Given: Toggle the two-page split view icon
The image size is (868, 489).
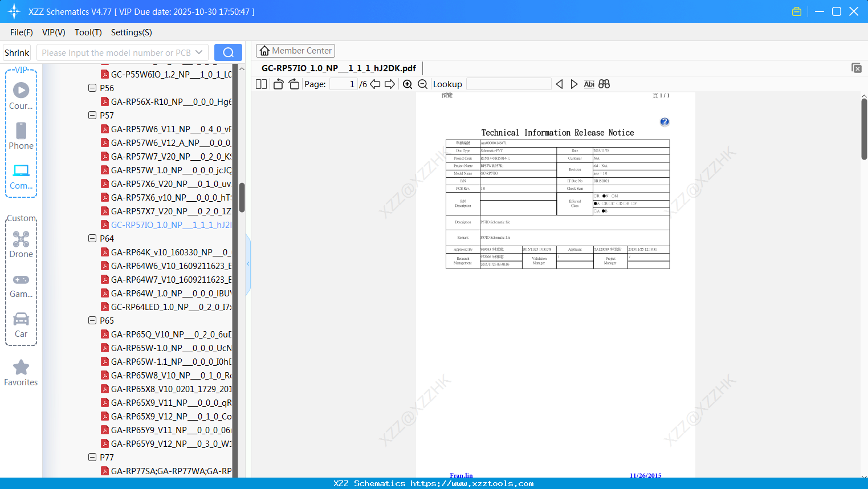Looking at the screenshot, I should [x=261, y=84].
